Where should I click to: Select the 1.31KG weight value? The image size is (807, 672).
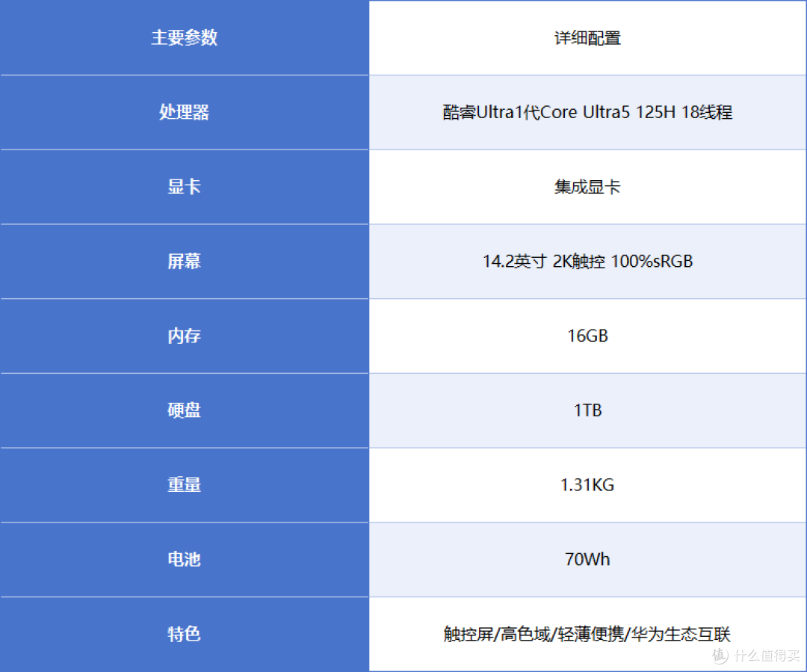tap(587, 485)
